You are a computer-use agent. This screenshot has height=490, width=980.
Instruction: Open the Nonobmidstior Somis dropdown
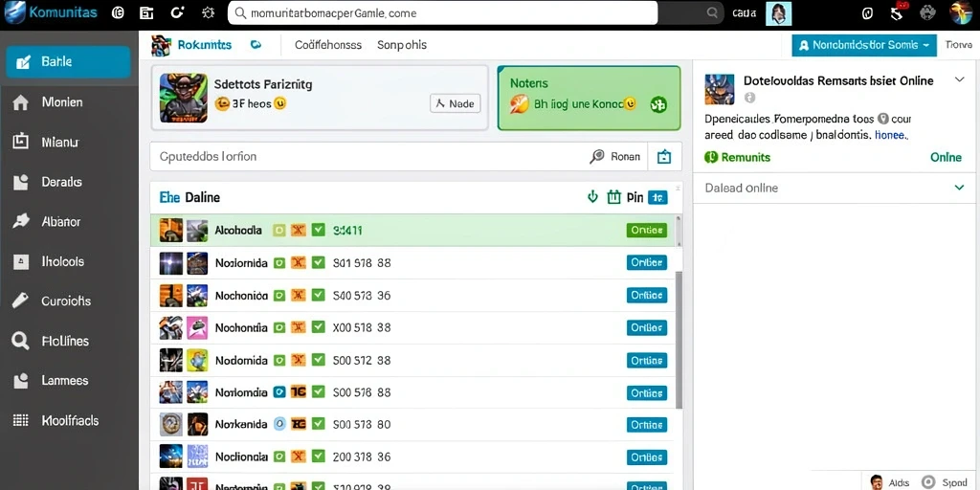864,45
